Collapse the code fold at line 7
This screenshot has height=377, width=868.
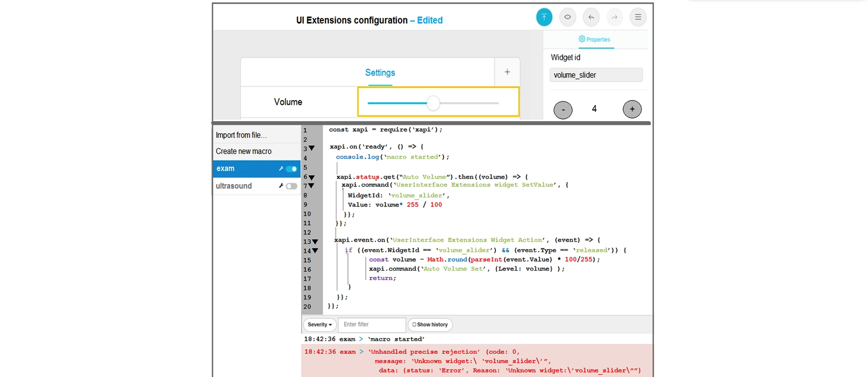click(x=312, y=186)
